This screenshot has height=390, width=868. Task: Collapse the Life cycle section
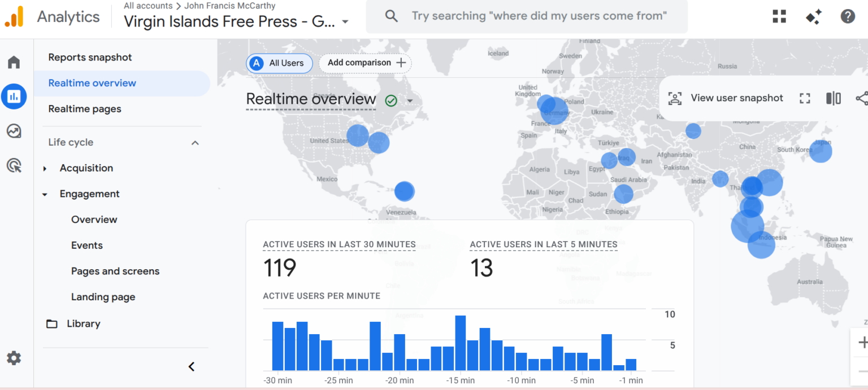click(x=195, y=142)
